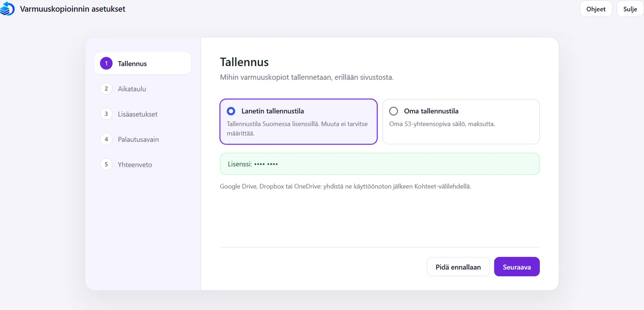Click the Lisenssi masked license field
The width and height of the screenshot is (644, 310).
[380, 164]
